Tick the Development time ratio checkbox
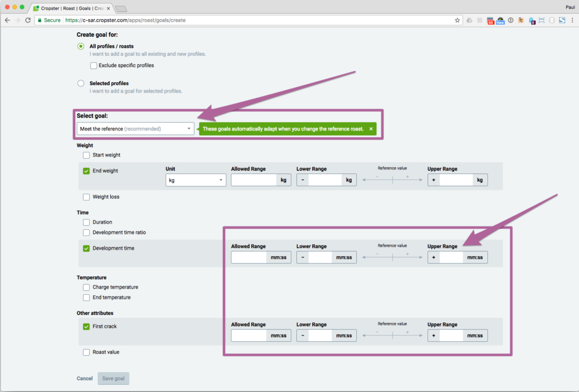 pyautogui.click(x=87, y=233)
